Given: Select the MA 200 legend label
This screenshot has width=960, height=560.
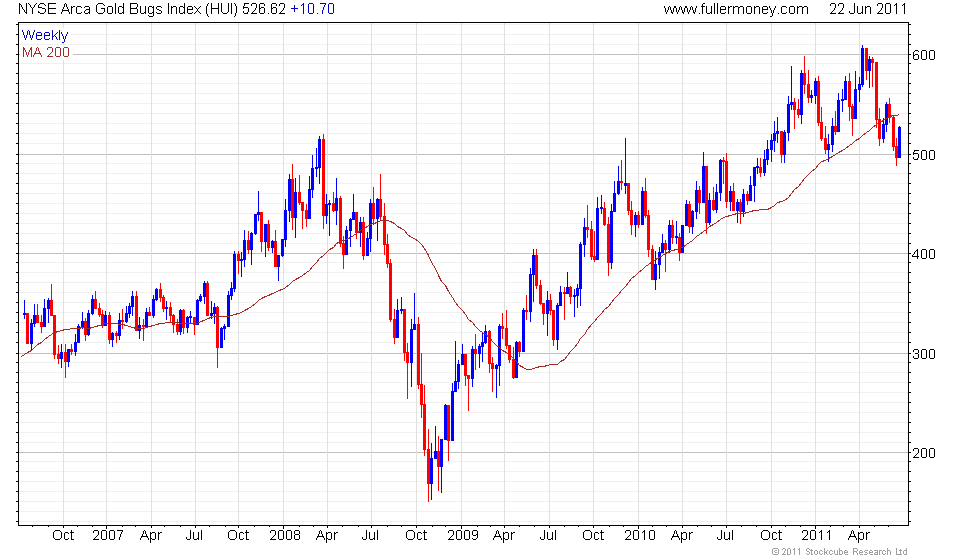Looking at the screenshot, I should [x=46, y=52].
